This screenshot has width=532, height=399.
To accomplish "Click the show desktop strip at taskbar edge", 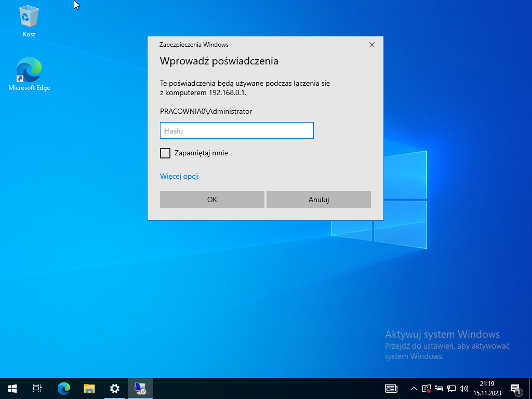I will 530,389.
